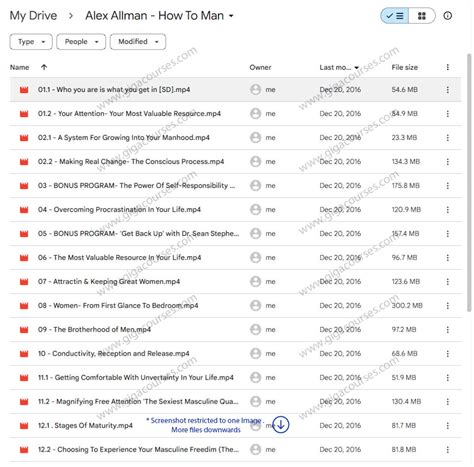
Task: Expand the People filter dropdown
Action: pyautogui.click(x=81, y=42)
